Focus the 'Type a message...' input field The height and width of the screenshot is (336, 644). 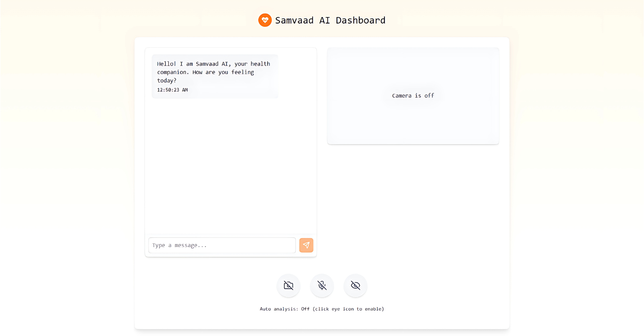[222, 245]
